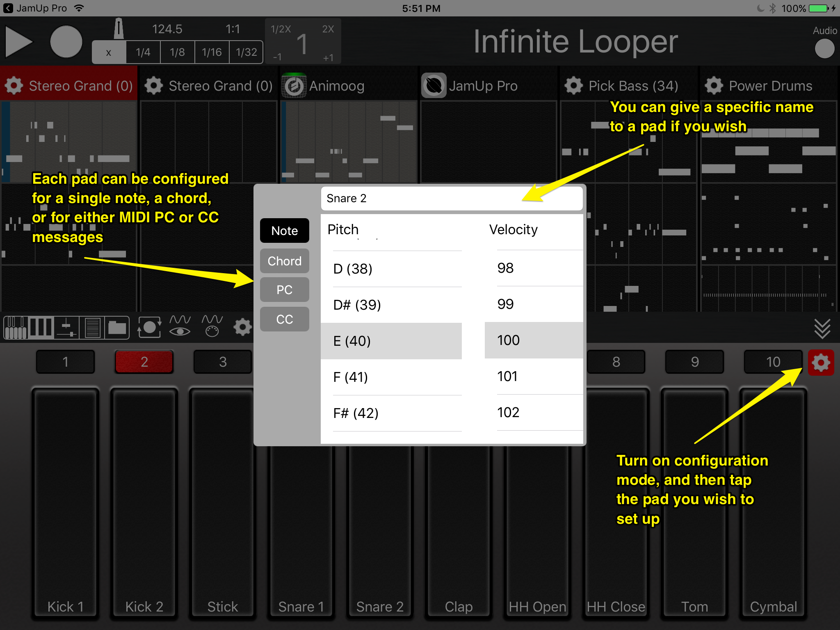Start playback with the play button
Viewport: 840px width, 630px height.
(x=18, y=42)
